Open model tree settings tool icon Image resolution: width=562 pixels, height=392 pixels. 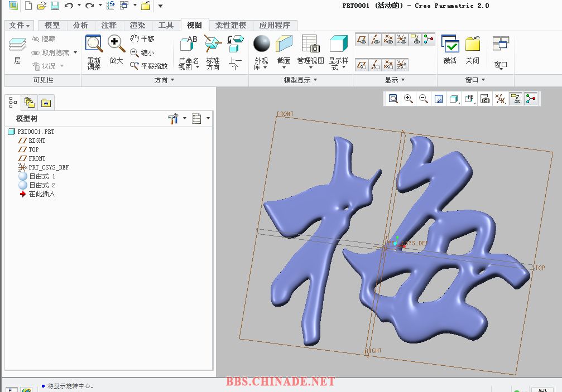(173, 119)
